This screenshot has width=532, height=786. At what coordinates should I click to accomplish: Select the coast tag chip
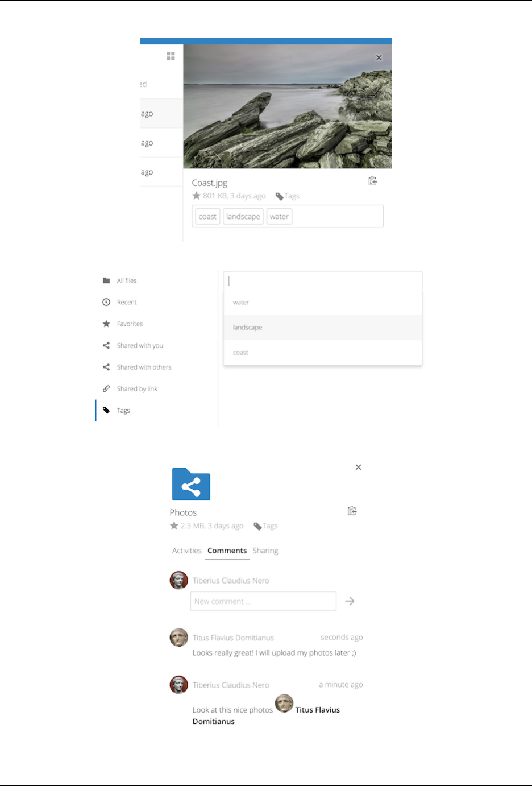pos(207,217)
